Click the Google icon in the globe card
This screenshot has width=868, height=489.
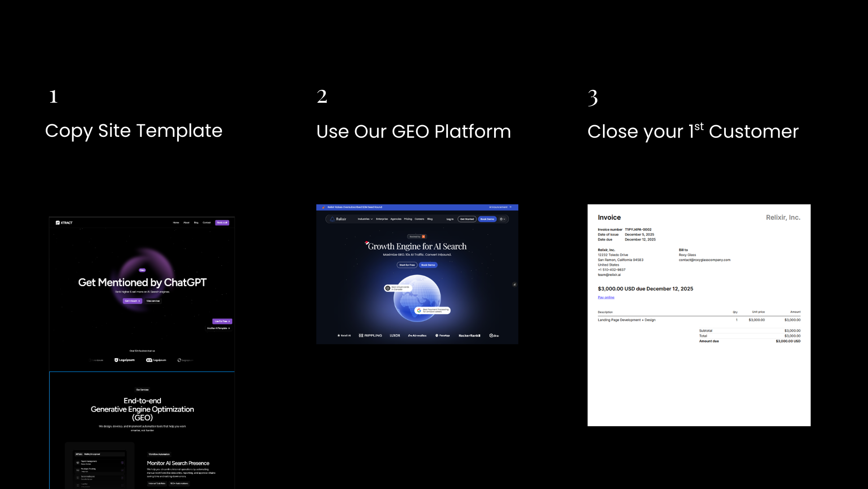coord(419,310)
